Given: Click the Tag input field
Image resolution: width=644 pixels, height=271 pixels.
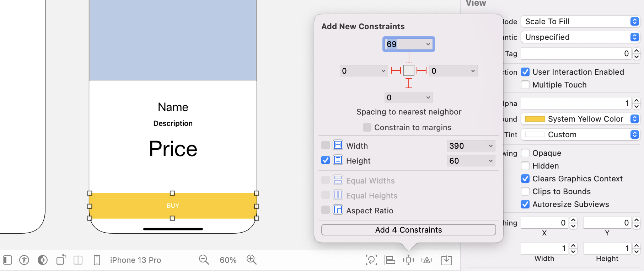Looking at the screenshot, I should click(x=575, y=54).
